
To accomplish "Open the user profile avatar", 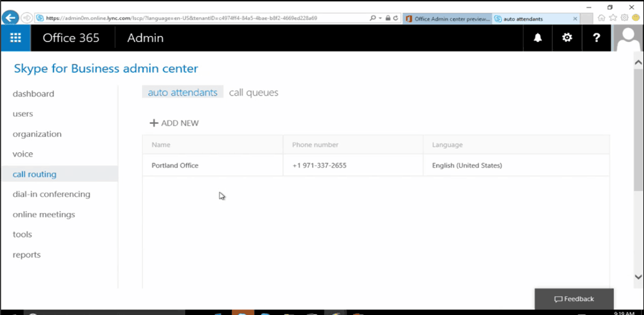I will point(628,38).
